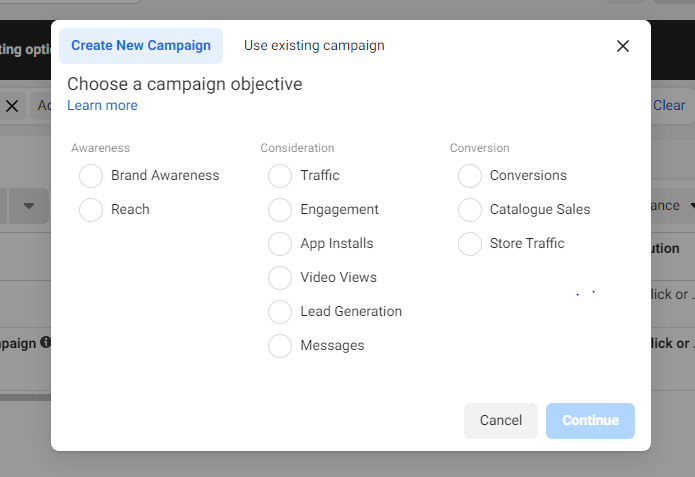The width and height of the screenshot is (695, 477).
Task: Click the info icon next to Campaign
Action: pyautogui.click(x=46, y=342)
